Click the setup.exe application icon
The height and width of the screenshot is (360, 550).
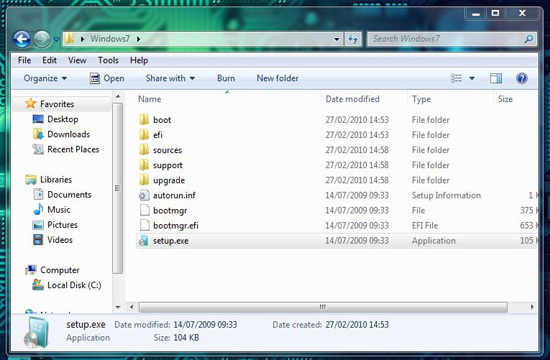tap(144, 241)
